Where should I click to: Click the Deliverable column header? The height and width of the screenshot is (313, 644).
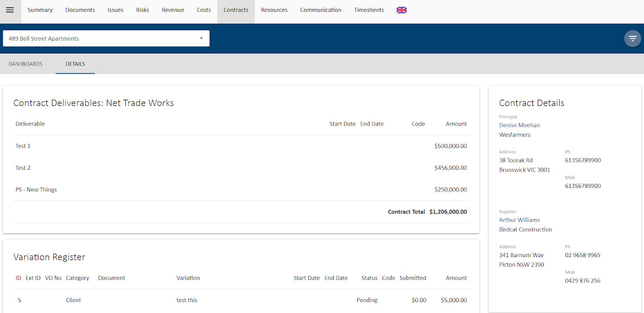click(x=30, y=124)
